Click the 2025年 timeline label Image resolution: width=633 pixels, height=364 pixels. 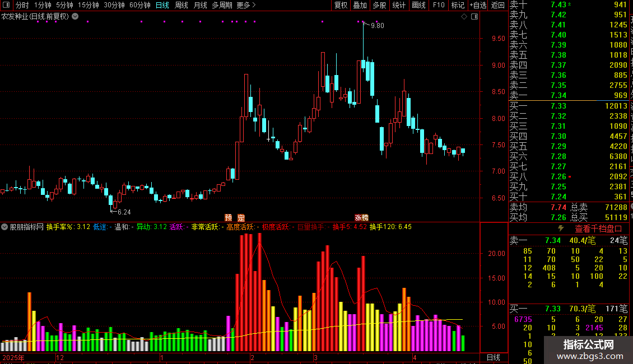coord(13,357)
